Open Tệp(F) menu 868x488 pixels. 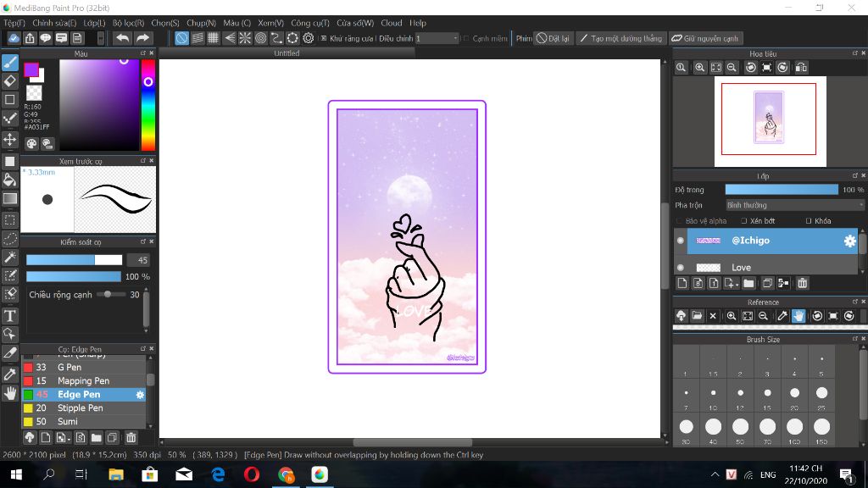click(14, 23)
